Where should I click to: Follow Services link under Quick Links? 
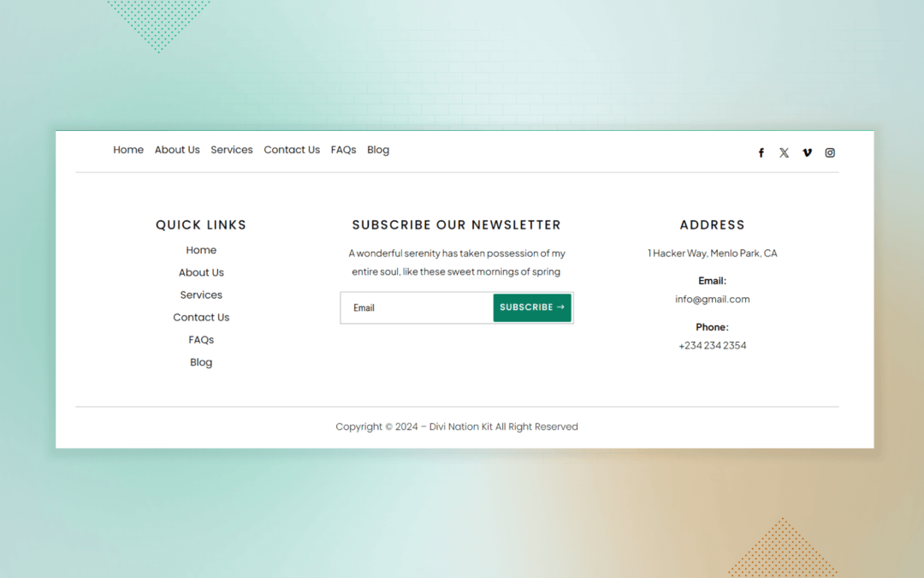201,295
